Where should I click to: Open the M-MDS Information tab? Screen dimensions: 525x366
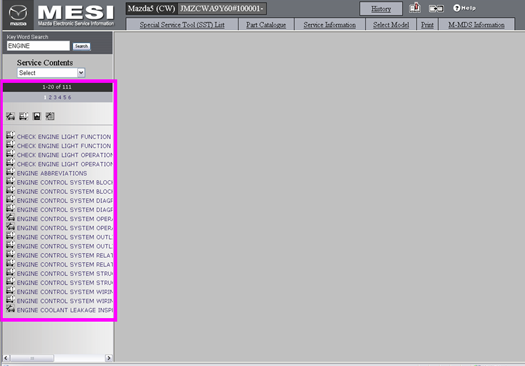(476, 25)
